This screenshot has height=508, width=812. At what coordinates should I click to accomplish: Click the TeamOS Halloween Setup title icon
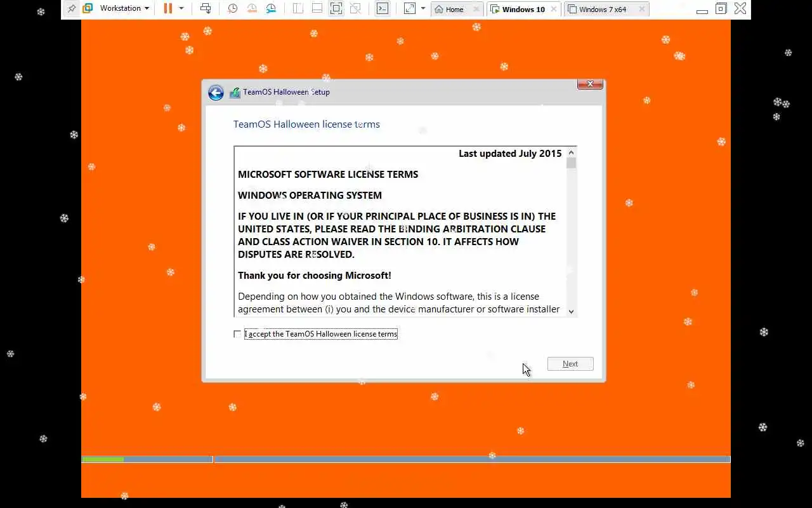coord(235,92)
